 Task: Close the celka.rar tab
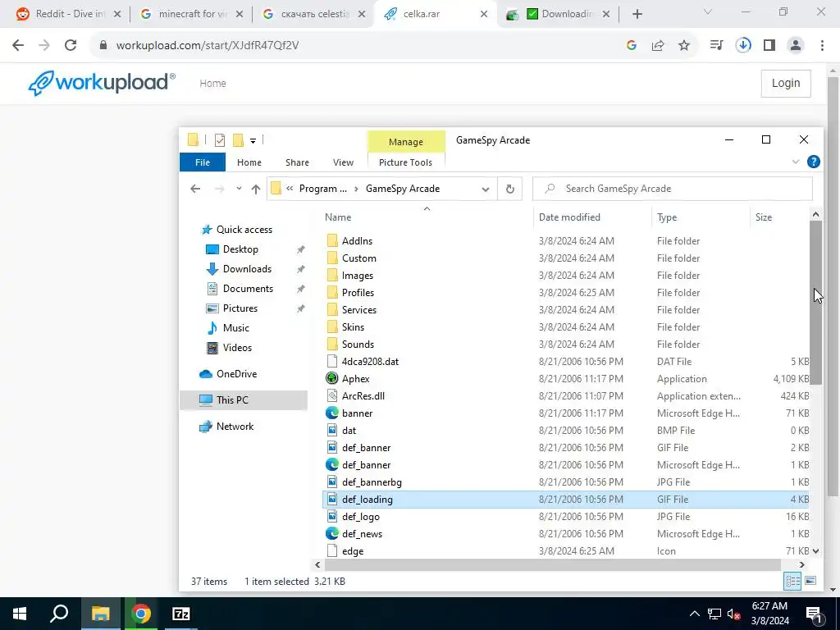(x=484, y=14)
